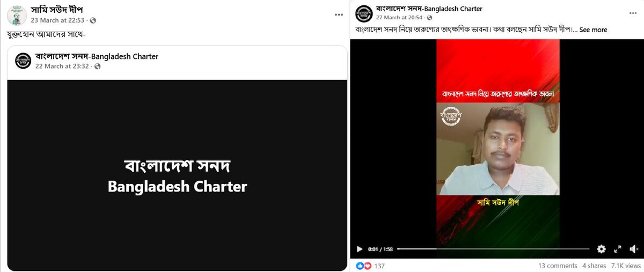Enter fullscreen mode on the video
Viewport: 644px width, 272px height.
[618, 249]
